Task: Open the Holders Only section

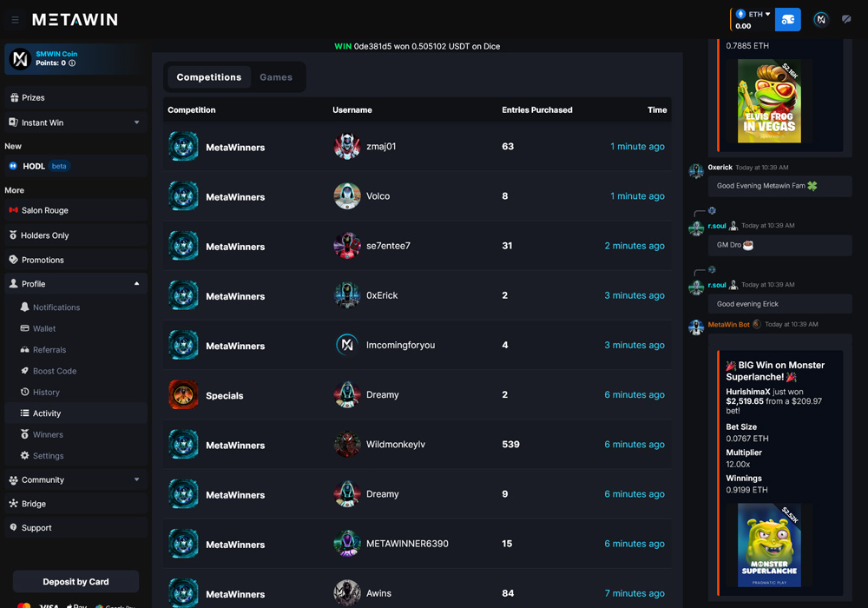Action: tap(44, 235)
